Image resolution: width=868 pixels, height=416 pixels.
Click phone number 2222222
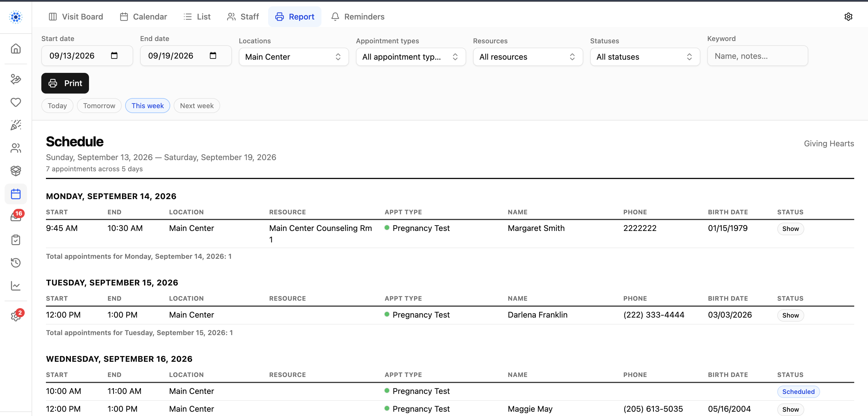[x=640, y=228]
